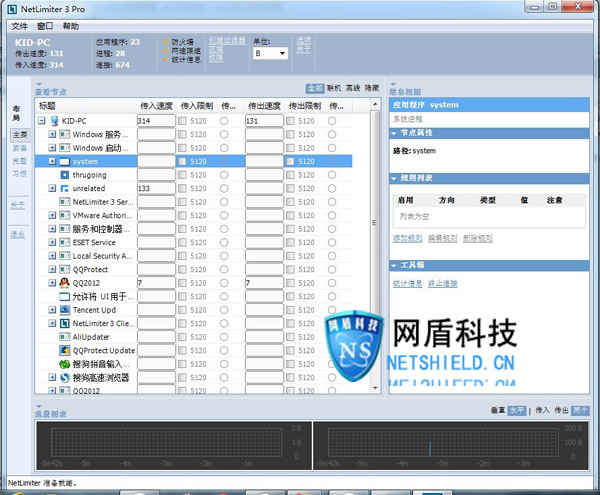600x495 pixels.
Task: Click the AliUpdater process icon
Action: (x=65, y=337)
